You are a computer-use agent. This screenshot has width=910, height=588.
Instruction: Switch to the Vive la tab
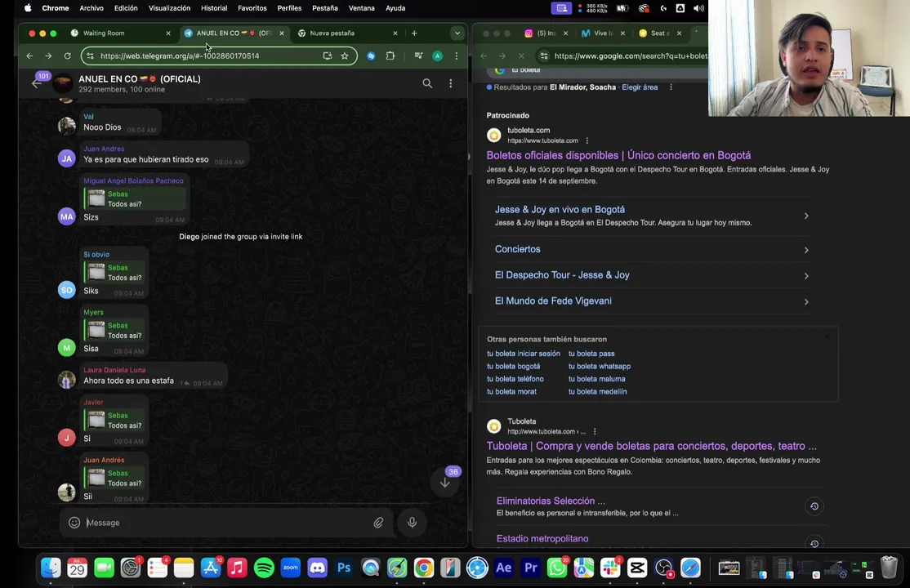(x=603, y=33)
